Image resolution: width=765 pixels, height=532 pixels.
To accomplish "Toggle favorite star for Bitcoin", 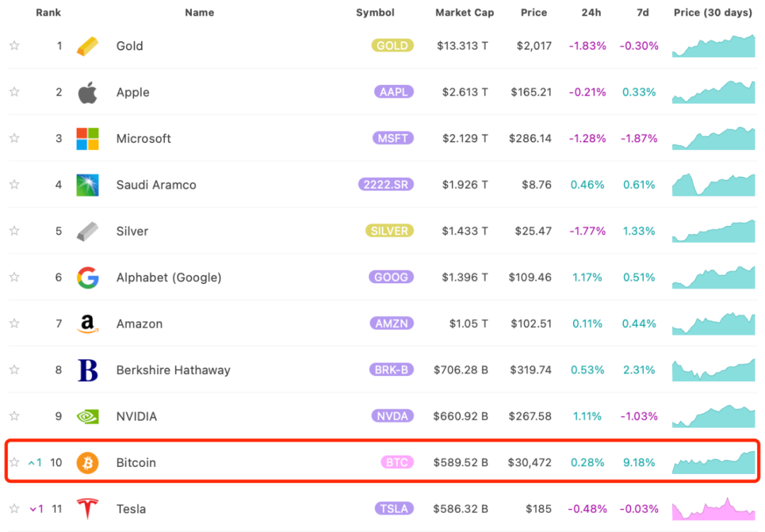I will pos(14,463).
